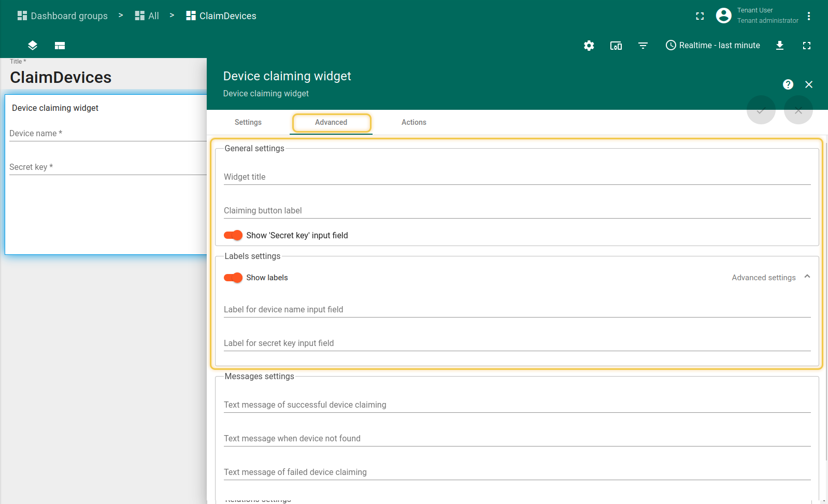Switch to the Settings tab
Image resolution: width=828 pixels, height=504 pixels.
coord(248,122)
